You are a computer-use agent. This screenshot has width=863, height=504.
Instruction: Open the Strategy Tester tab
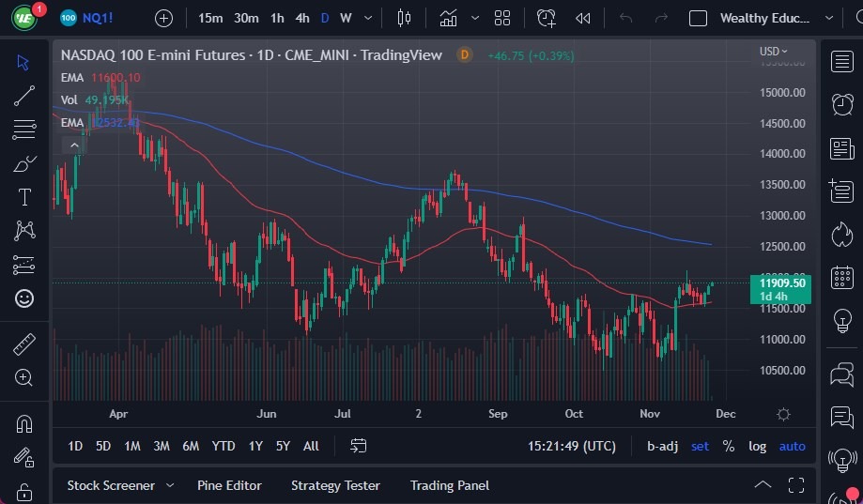pyautogui.click(x=335, y=485)
